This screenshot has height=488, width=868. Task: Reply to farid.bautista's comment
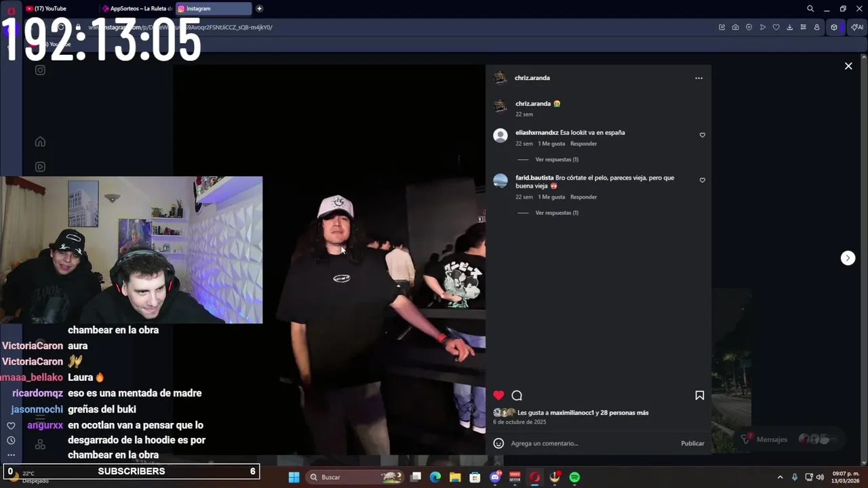[583, 197]
